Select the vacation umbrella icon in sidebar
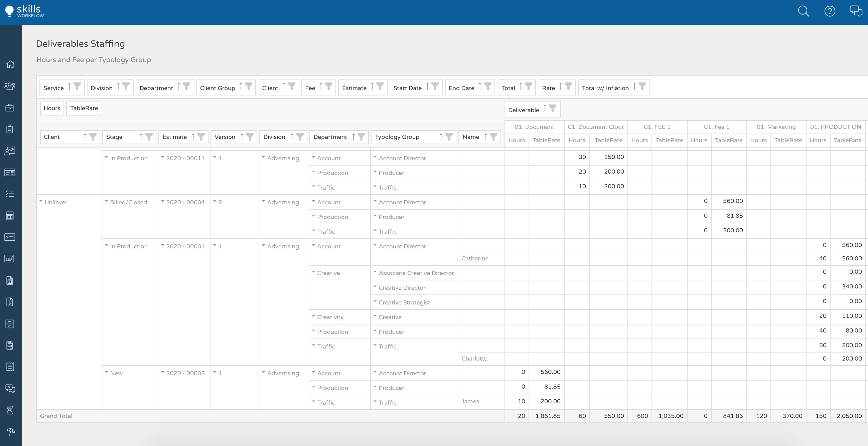 10,433
